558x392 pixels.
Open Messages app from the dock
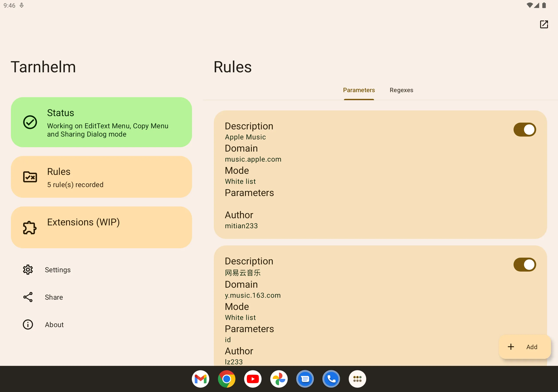coord(305,379)
